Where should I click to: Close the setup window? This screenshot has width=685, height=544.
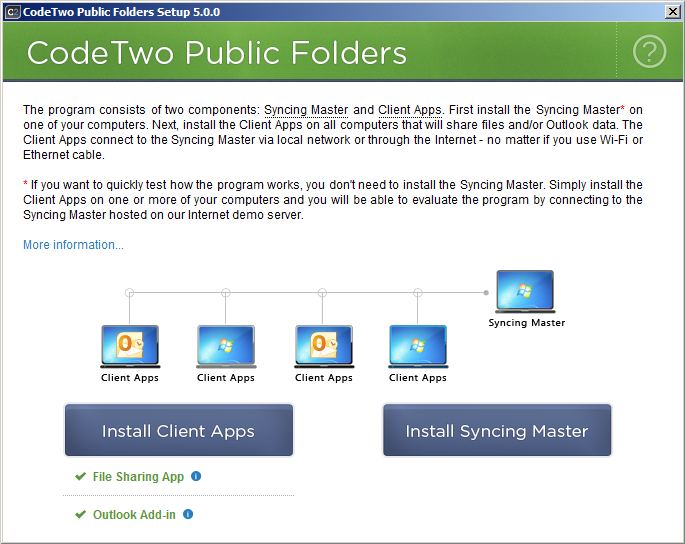click(x=672, y=12)
